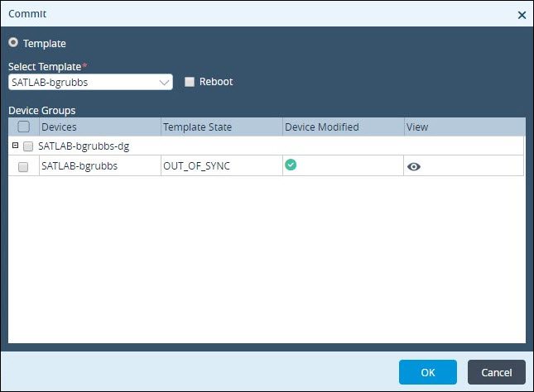Click the green Device Modified checkmark icon

tap(291, 165)
